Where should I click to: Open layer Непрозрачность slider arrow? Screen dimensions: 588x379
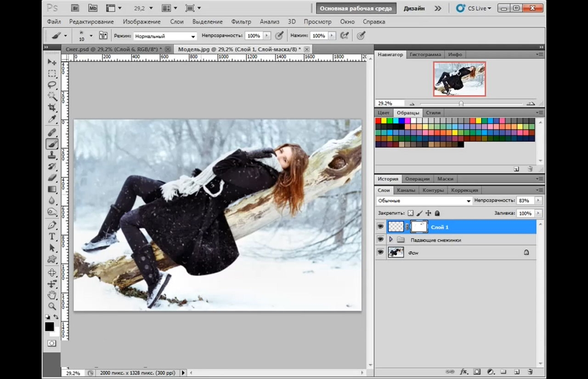[x=538, y=201]
